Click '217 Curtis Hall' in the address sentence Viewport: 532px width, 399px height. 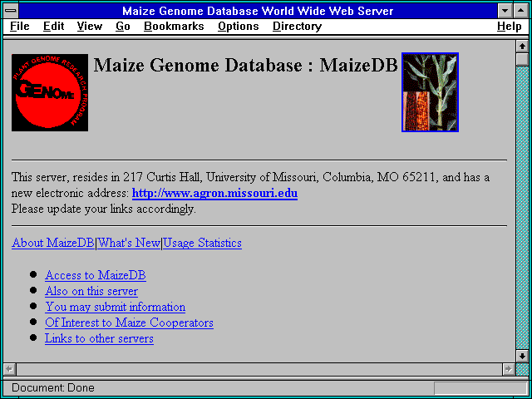click(163, 177)
